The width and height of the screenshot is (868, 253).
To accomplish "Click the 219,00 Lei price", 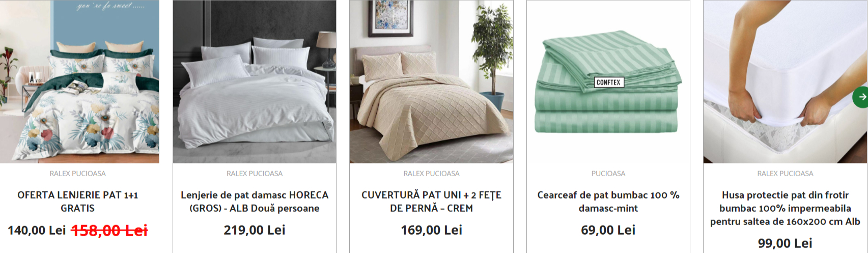I will (255, 231).
